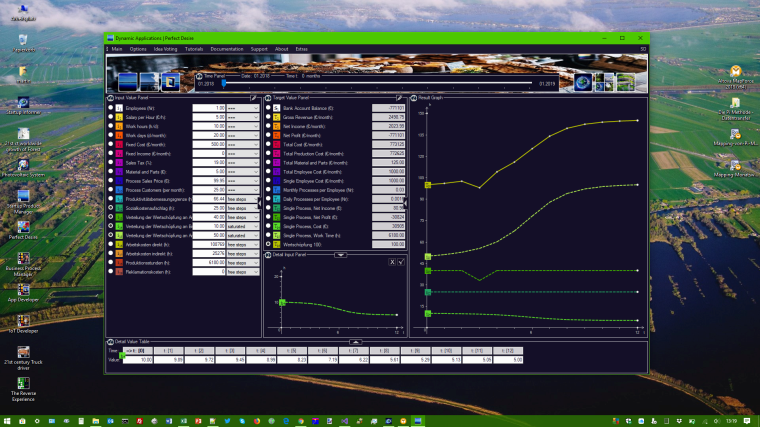Open the Target Value Panel edit pencil
The image size is (760, 427).
(399, 98)
